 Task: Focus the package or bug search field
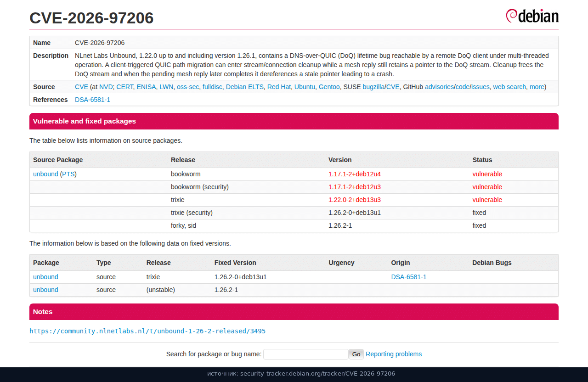click(305, 354)
